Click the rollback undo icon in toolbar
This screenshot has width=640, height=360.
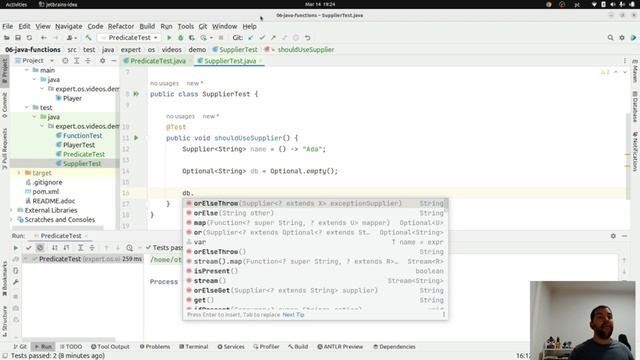coord(307,38)
